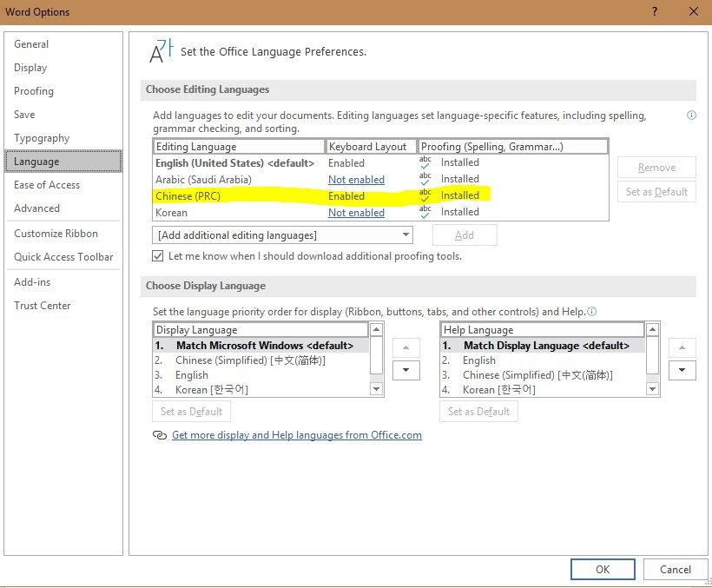The image size is (712, 588).
Task: Click the proofing abc icon in Chinese (PRC) row
Action: (x=425, y=195)
